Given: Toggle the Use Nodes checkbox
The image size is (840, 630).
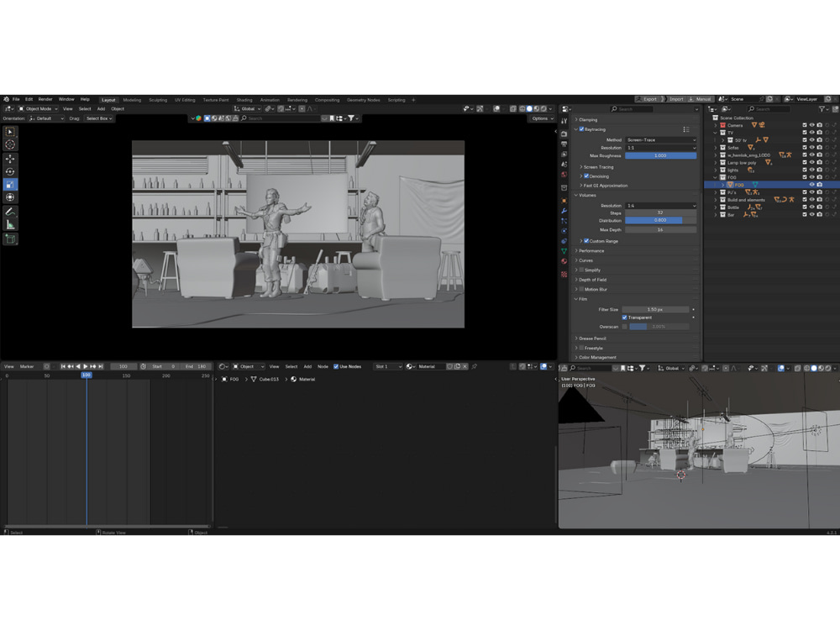Looking at the screenshot, I should click(x=336, y=367).
